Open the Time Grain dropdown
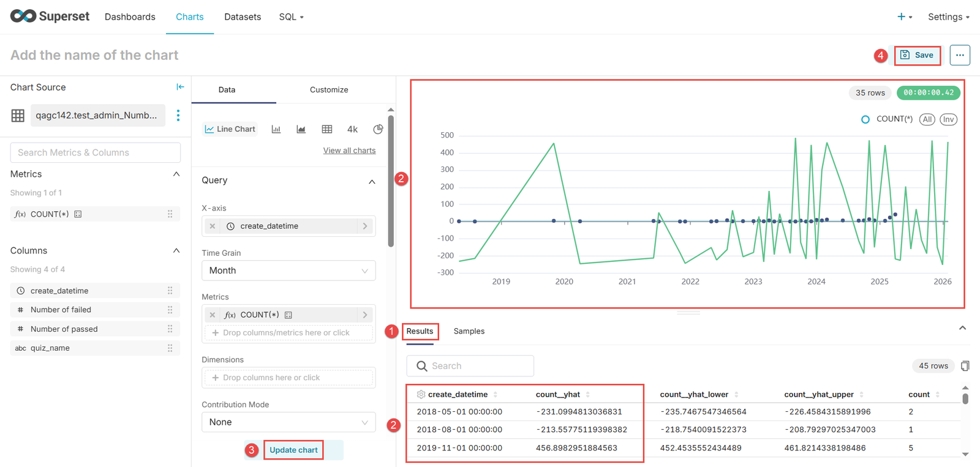 (288, 271)
